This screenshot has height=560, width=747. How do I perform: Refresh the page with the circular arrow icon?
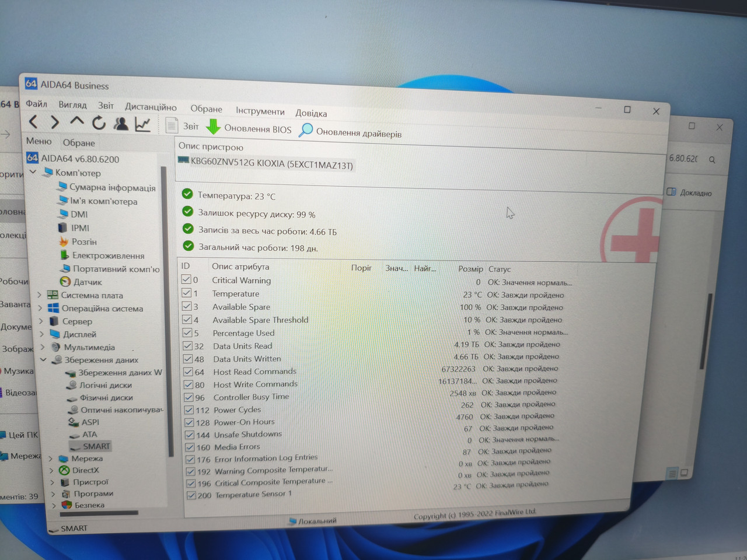99,123
